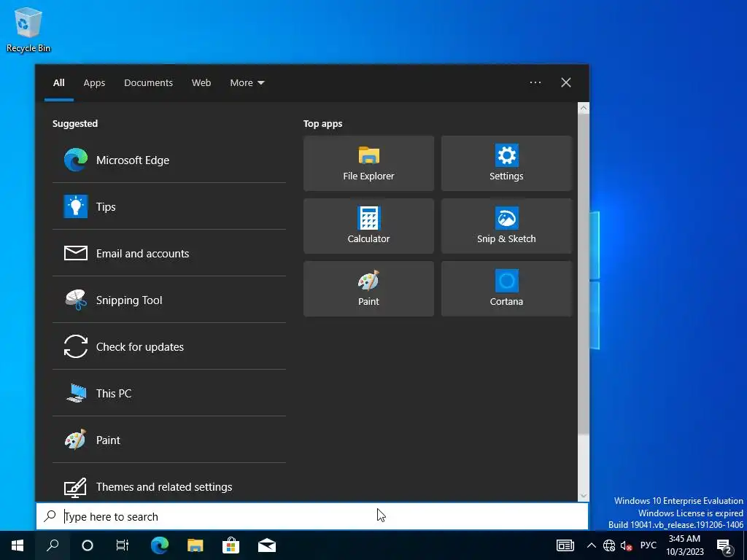Launch the Snipping Tool suggestion
This screenshot has width=747, height=560.
click(x=169, y=300)
